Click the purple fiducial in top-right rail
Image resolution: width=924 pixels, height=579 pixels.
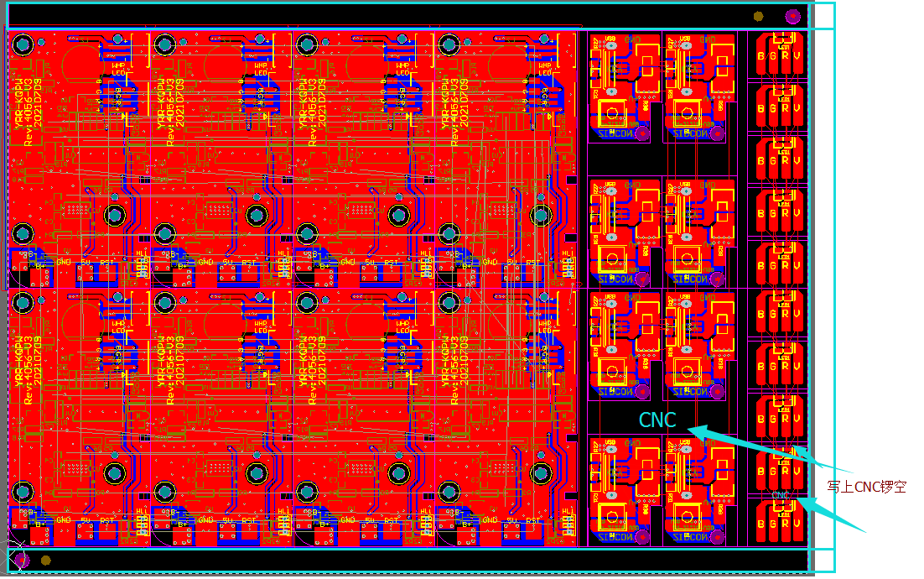coord(792,16)
